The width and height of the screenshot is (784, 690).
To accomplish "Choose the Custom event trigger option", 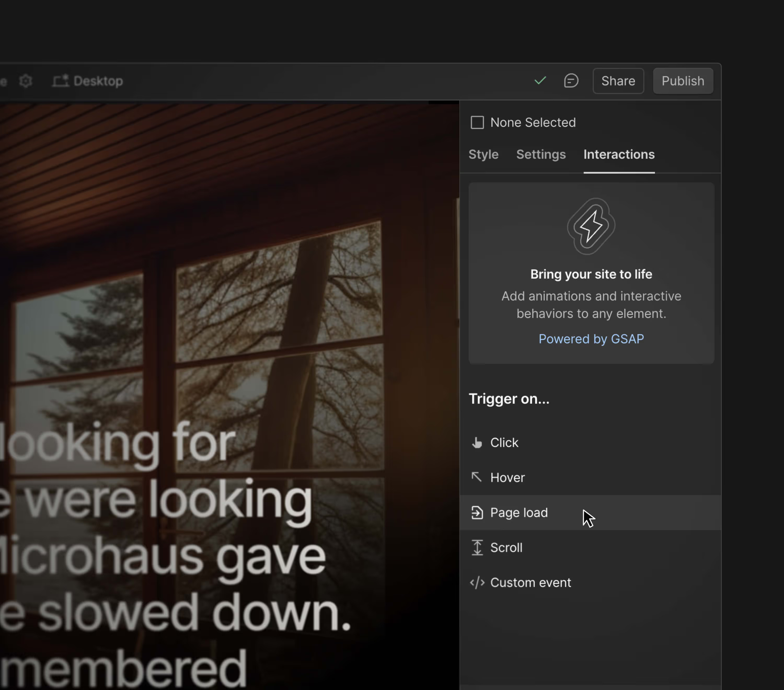I will point(530,583).
